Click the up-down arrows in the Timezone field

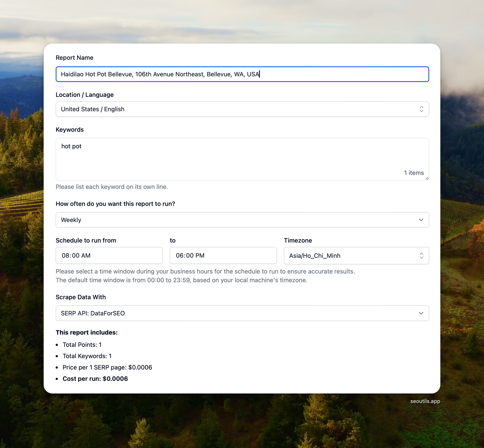pos(421,256)
